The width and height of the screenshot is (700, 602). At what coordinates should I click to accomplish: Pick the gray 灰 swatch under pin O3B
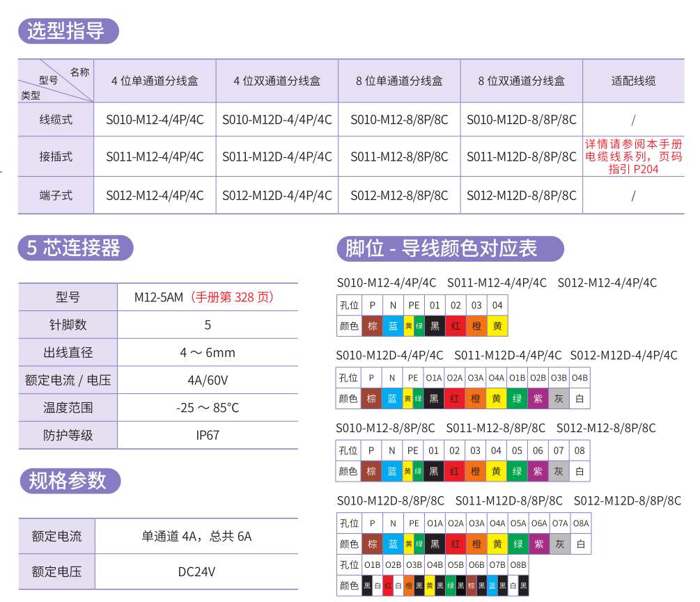click(559, 399)
